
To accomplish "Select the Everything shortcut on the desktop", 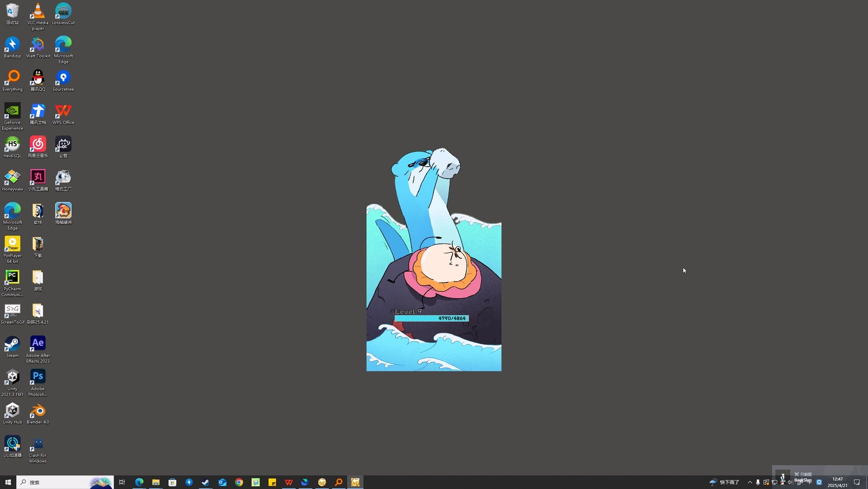I will coord(12,81).
